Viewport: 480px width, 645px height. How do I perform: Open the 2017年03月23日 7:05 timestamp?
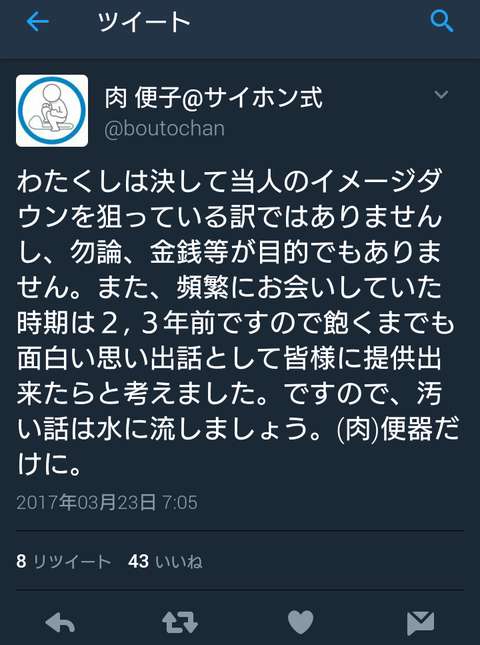point(107,502)
